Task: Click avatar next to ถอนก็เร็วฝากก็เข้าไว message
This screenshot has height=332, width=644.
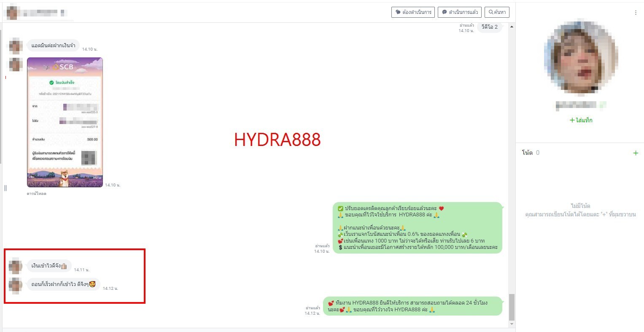Action: (16, 285)
